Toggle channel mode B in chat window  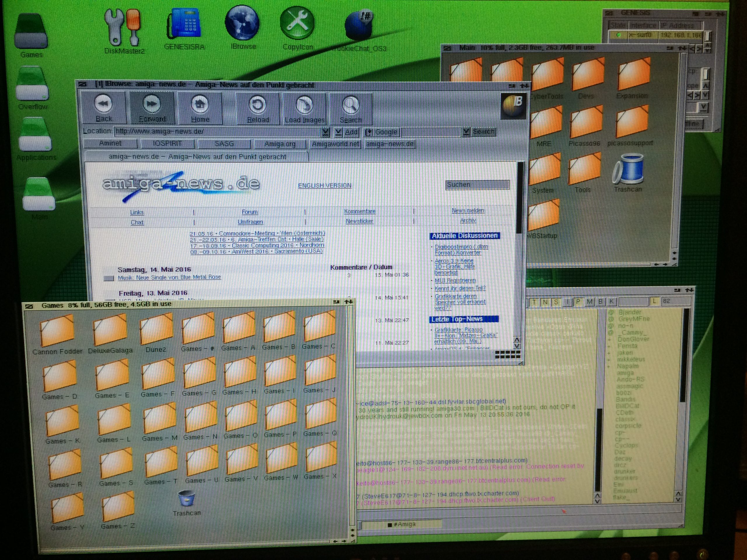pos(601,301)
